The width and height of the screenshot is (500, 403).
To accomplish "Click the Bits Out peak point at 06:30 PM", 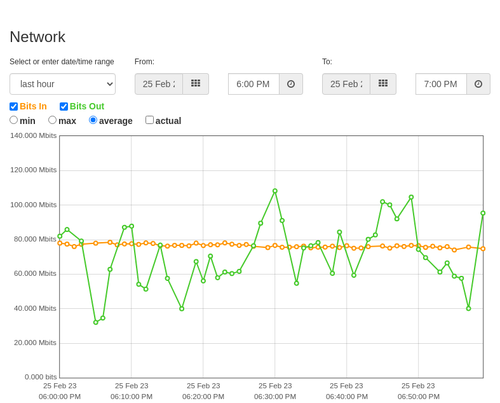I will click(275, 191).
